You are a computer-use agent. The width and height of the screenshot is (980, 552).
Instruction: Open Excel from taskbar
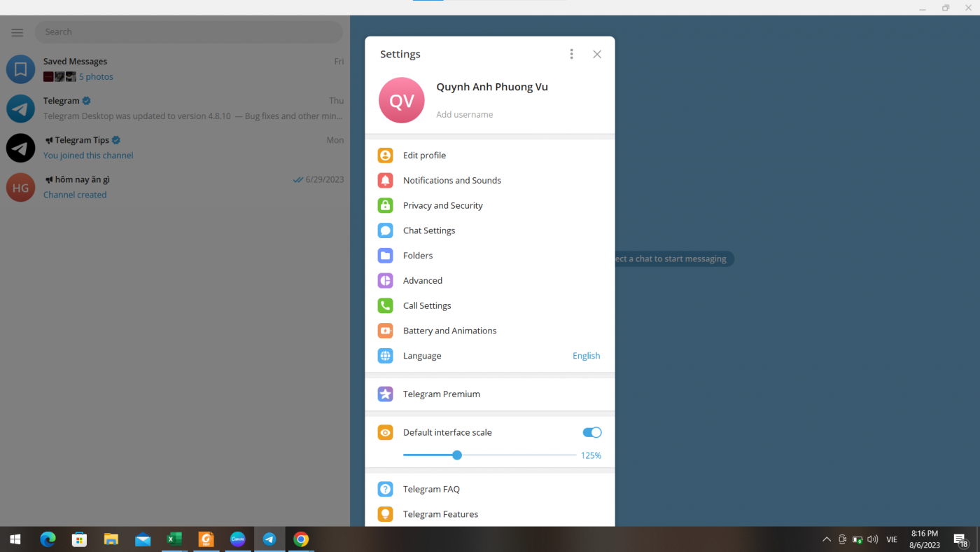[x=174, y=539]
